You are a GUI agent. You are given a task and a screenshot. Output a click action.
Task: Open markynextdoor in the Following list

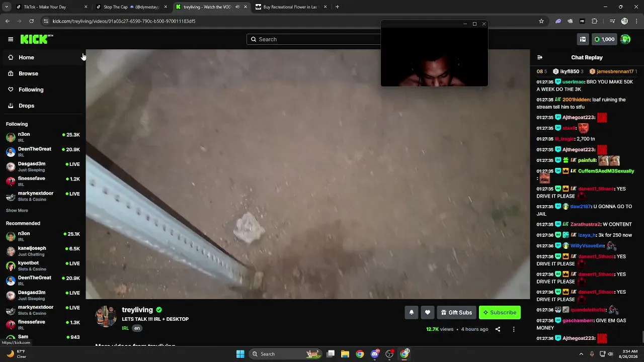pos(42,196)
